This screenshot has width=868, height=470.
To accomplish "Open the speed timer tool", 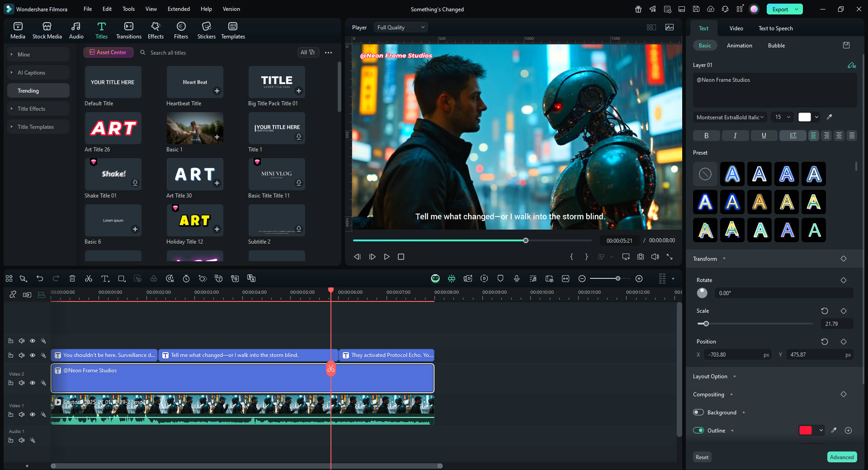I will tap(186, 278).
